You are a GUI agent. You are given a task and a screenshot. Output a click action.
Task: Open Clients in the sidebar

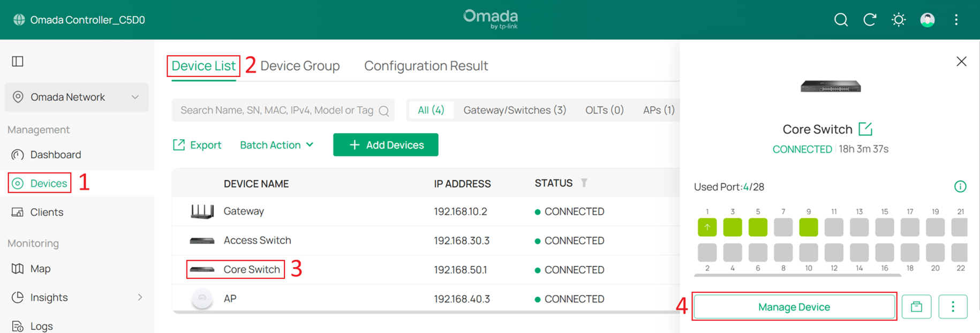coord(47,212)
